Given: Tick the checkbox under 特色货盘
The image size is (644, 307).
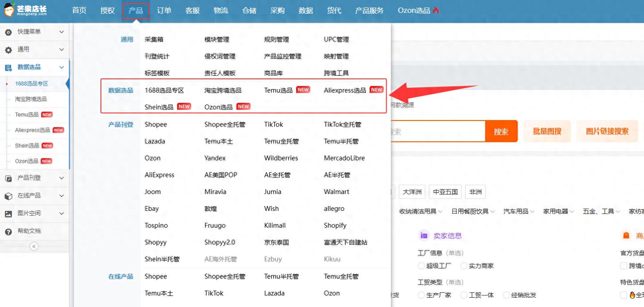Looking at the screenshot, I should [x=624, y=295].
